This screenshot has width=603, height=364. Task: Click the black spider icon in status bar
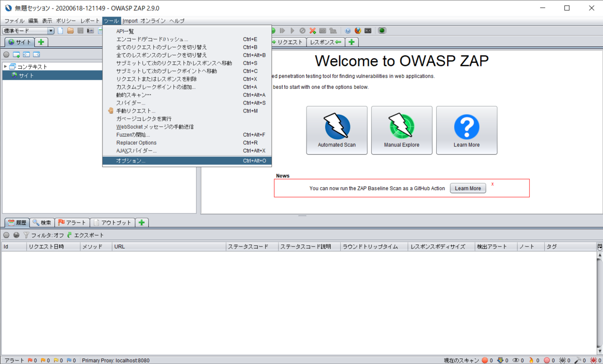pos(562,360)
